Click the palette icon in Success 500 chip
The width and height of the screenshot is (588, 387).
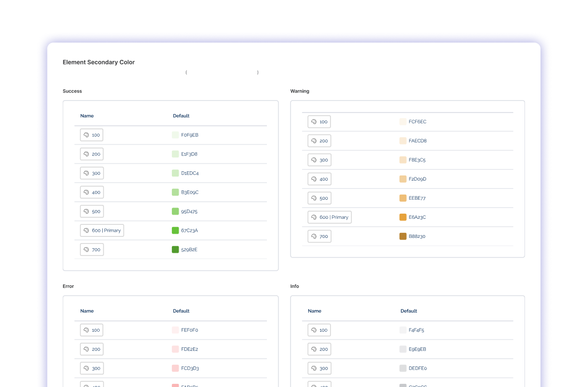pos(86,212)
